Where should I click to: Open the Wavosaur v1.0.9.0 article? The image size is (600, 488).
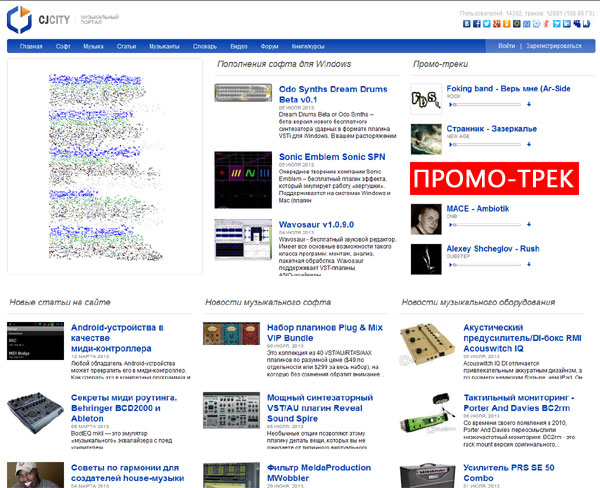point(316,225)
